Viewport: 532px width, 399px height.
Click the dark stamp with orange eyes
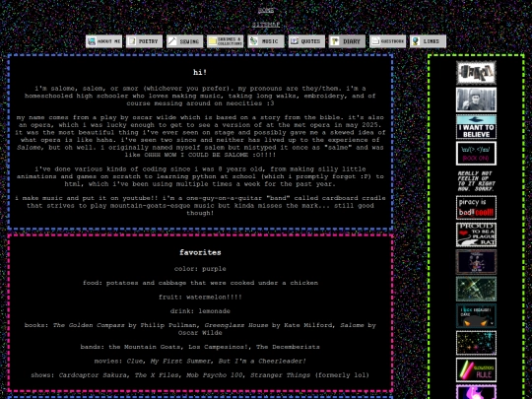coord(476,316)
